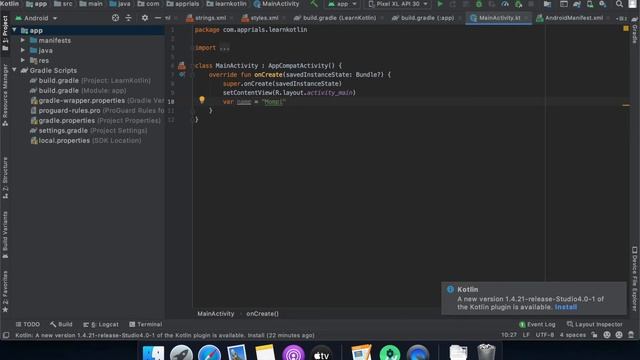Collapse the app module node
This screenshot has height=360, width=640.
[14, 30]
